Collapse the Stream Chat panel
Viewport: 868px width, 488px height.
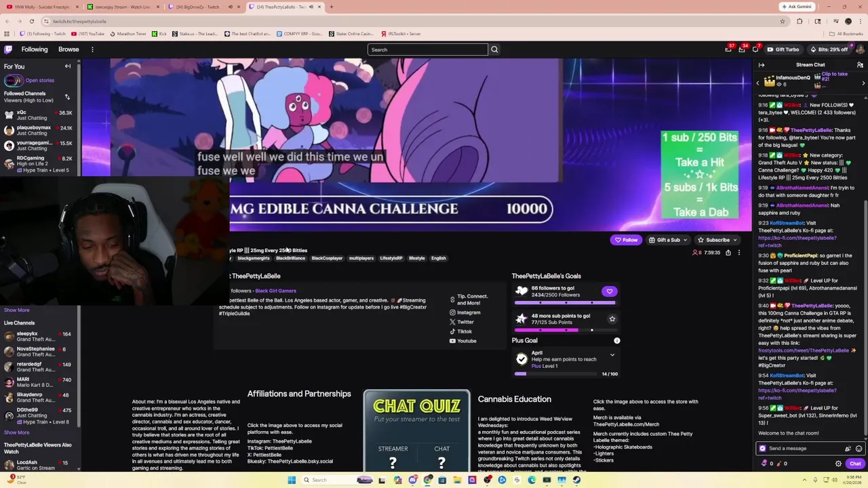(762, 65)
